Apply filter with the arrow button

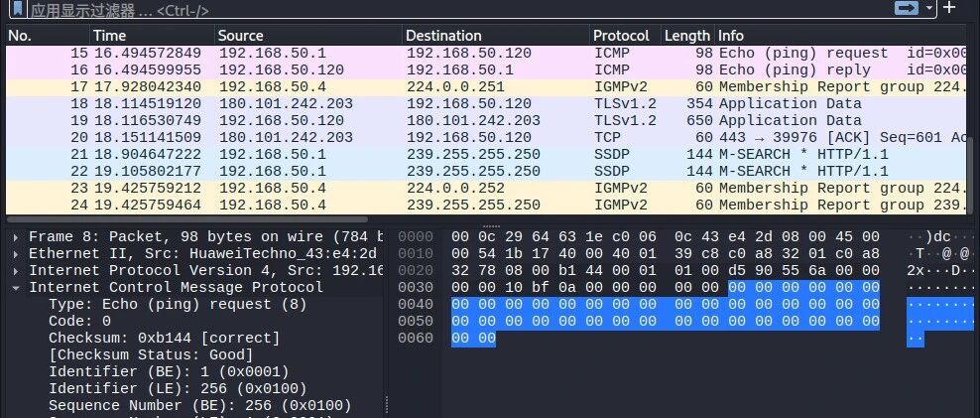click(907, 8)
